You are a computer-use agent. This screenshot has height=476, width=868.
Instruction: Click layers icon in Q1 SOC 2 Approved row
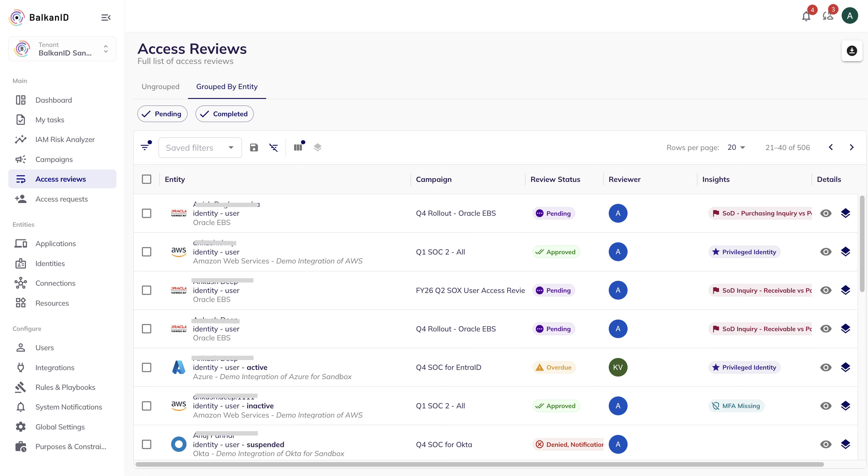[x=845, y=252]
